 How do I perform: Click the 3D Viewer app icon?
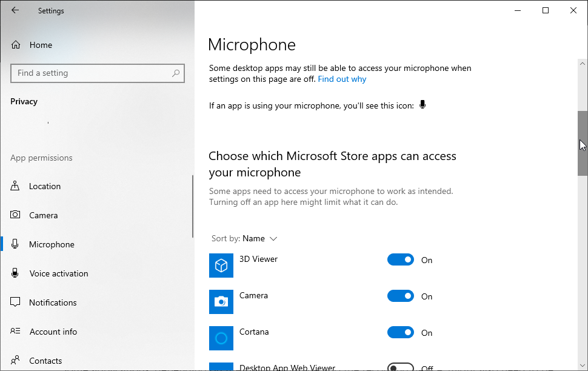tap(221, 266)
